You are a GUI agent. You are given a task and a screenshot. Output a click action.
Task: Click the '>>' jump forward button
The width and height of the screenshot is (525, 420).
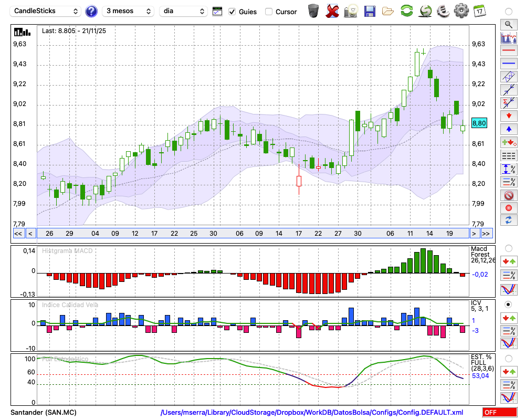point(486,234)
